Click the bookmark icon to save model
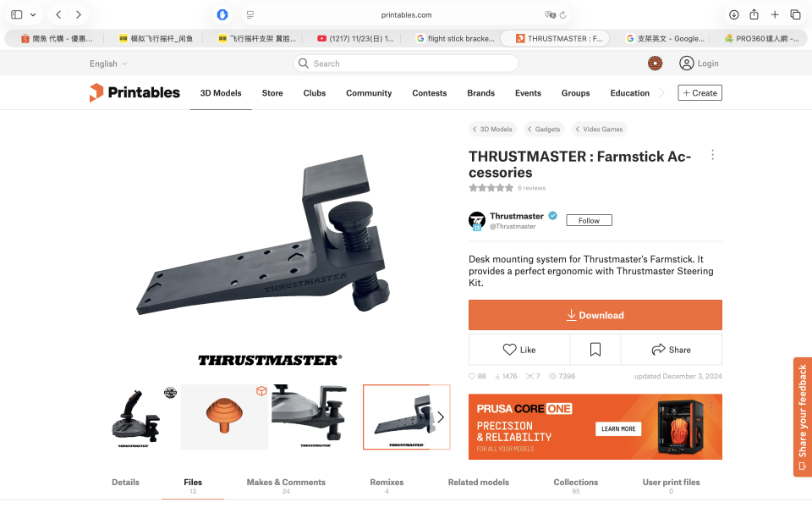Viewport: 812px width, 508px height. (x=595, y=350)
